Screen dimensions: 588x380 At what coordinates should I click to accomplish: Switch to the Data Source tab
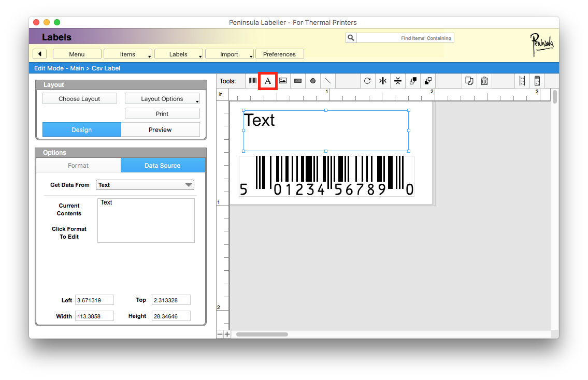coord(163,165)
